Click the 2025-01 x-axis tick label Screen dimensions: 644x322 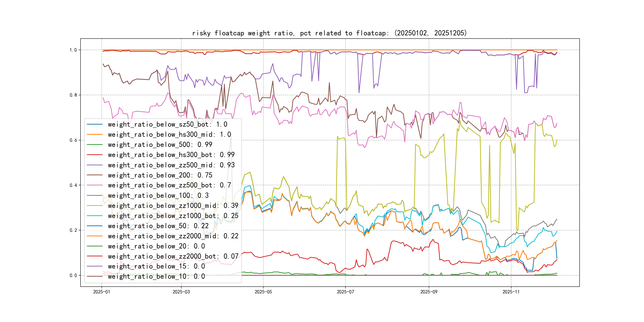[x=102, y=292]
